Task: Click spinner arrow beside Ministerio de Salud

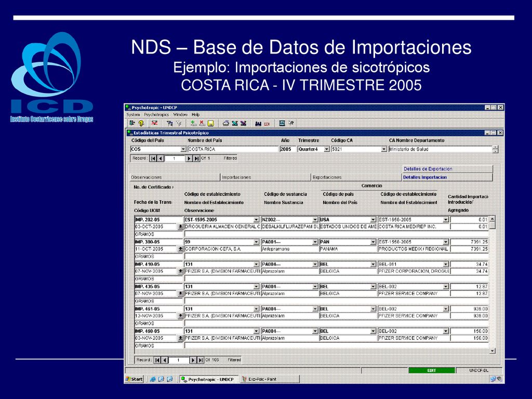Action: [496, 149]
